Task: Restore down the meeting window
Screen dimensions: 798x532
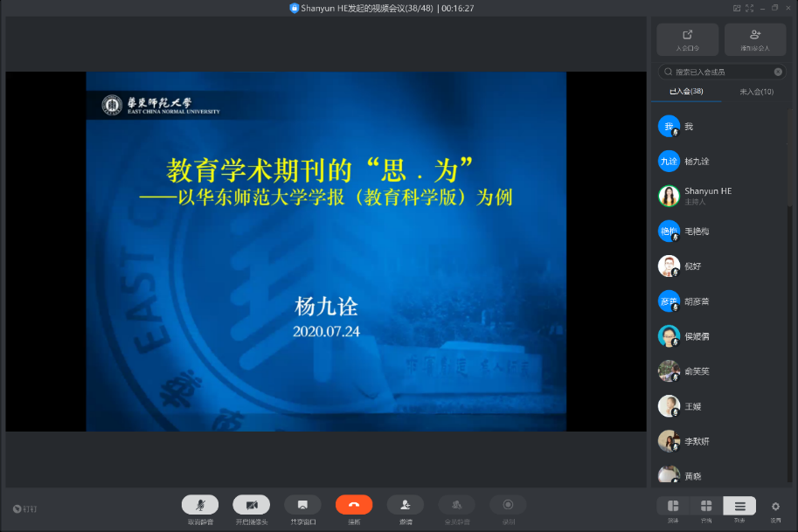Action: click(x=775, y=8)
